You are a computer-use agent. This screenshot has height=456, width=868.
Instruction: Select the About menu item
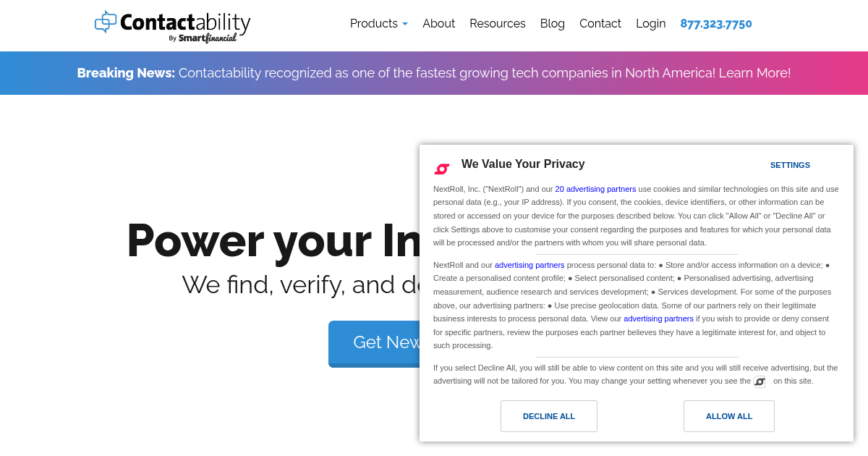pyautogui.click(x=438, y=24)
